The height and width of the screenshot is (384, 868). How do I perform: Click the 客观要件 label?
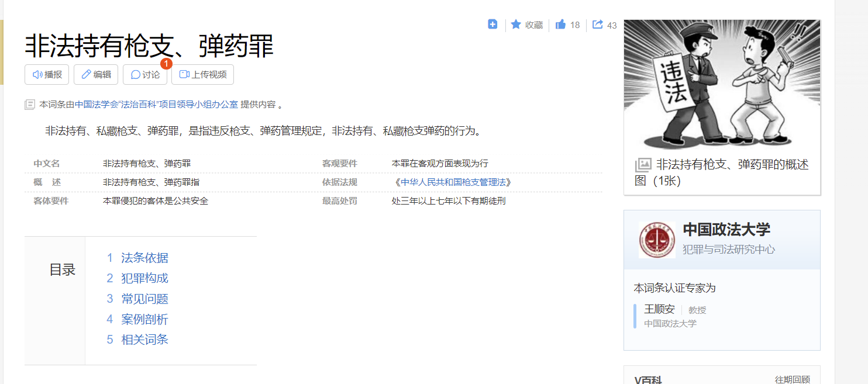tap(339, 164)
